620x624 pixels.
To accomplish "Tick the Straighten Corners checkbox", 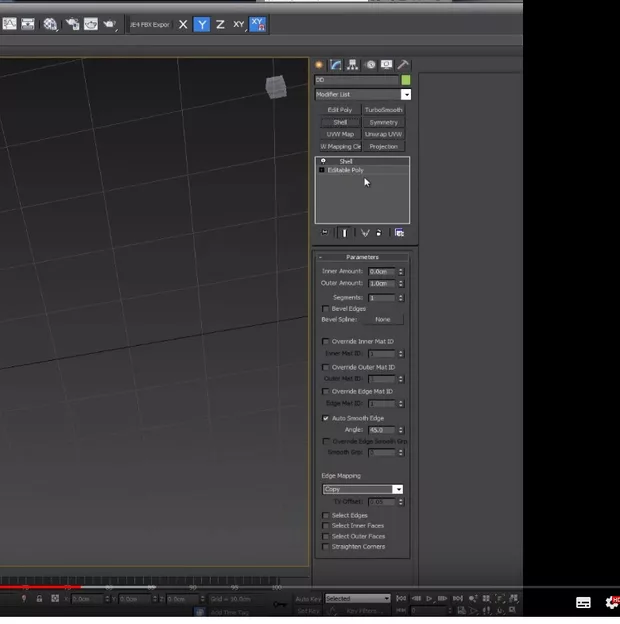I will tap(326, 547).
